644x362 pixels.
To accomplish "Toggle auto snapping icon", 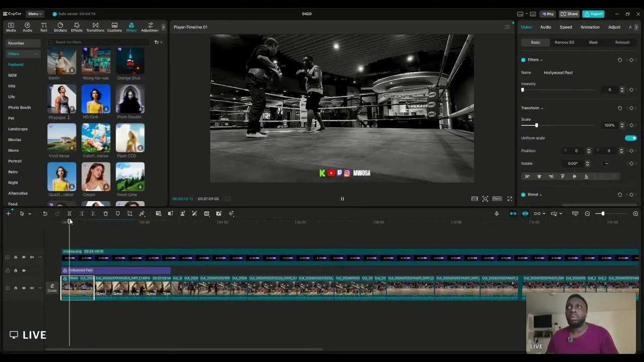I will pos(525,214).
